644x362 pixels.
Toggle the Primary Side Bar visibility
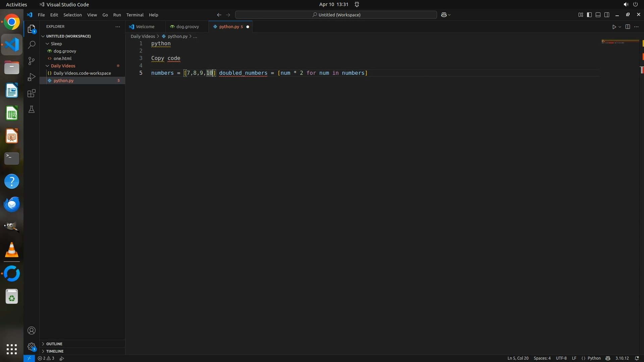[x=589, y=15]
